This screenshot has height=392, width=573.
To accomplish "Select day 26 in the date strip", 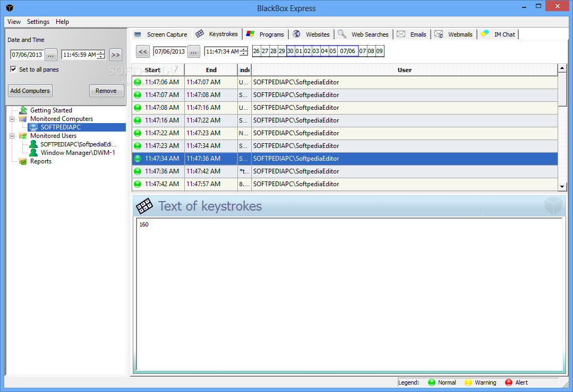I will pos(256,51).
